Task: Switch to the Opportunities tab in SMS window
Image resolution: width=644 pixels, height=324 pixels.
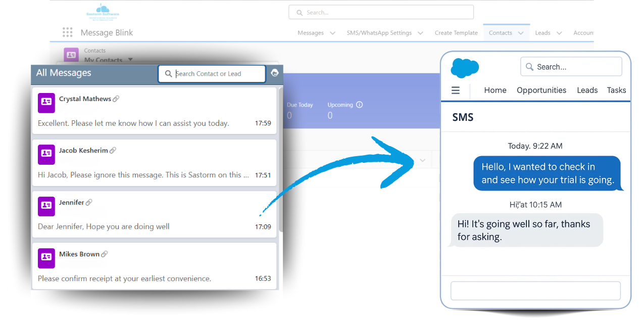Action: pyautogui.click(x=541, y=90)
